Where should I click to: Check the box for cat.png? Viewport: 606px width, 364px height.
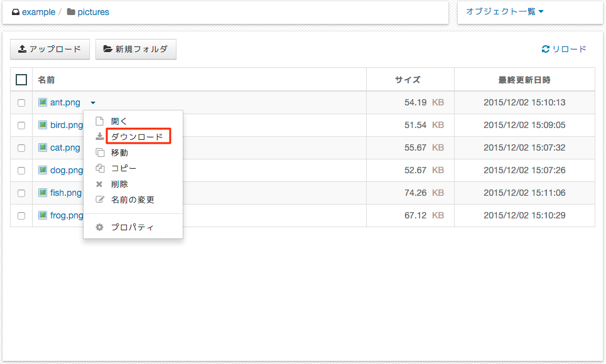click(x=21, y=148)
